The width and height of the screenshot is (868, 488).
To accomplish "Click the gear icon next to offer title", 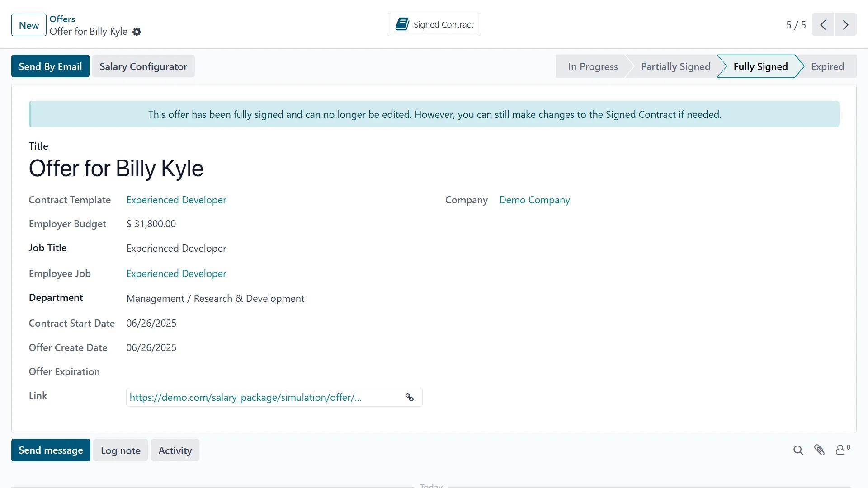I will (x=137, y=32).
